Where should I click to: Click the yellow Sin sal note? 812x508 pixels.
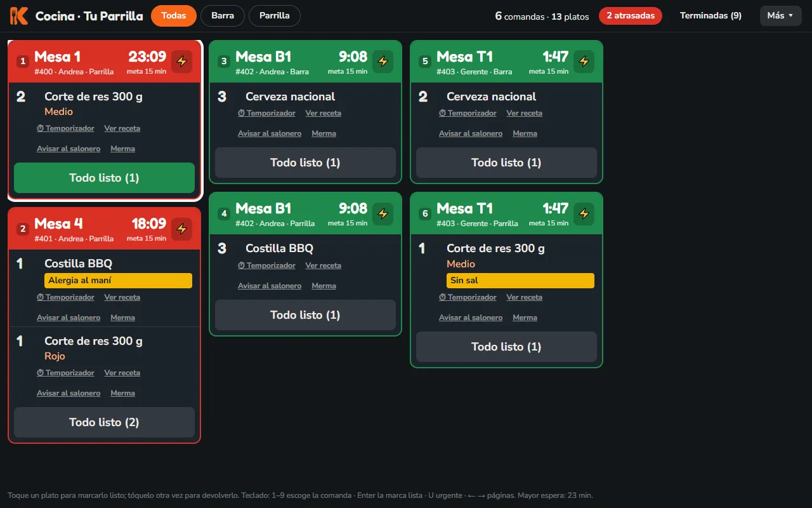pos(520,281)
